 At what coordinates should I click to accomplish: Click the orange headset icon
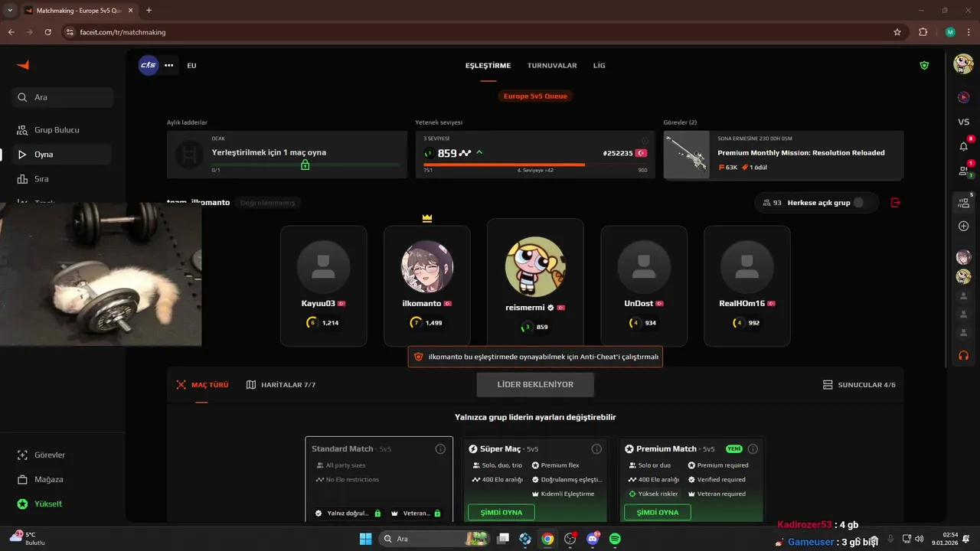(x=963, y=355)
